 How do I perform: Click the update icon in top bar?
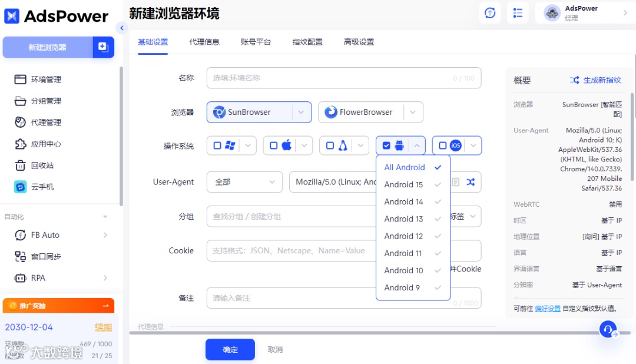tap(490, 13)
